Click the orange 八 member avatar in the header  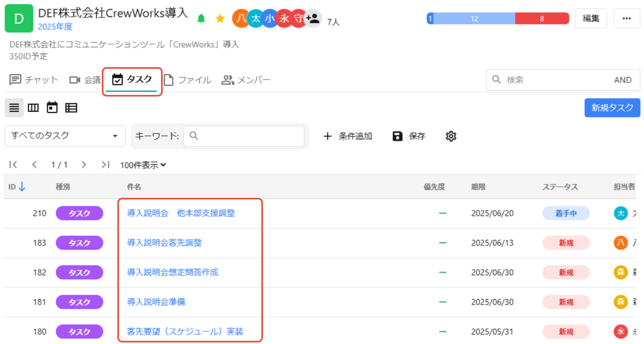click(x=241, y=18)
